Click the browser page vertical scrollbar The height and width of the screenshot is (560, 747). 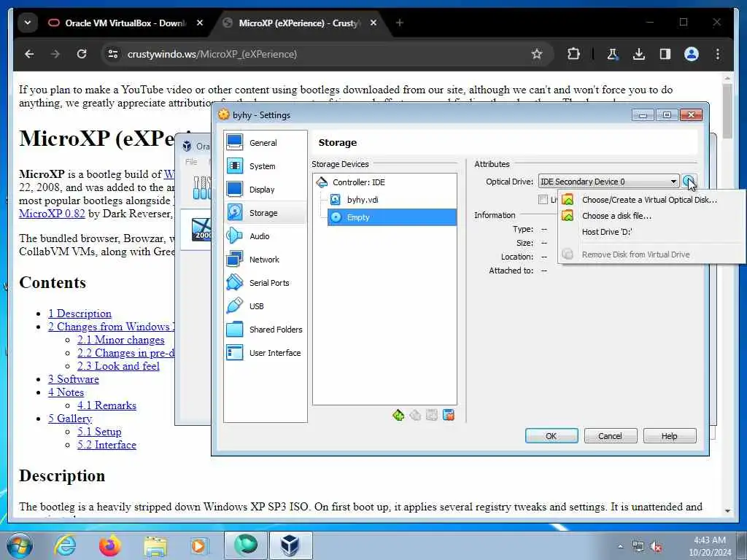(x=727, y=111)
